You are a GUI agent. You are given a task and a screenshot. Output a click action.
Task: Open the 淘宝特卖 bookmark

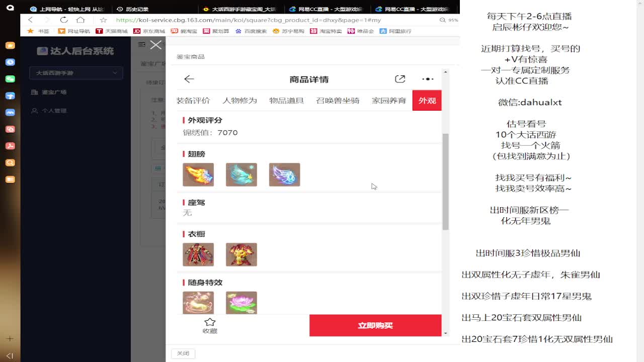pos(326,31)
